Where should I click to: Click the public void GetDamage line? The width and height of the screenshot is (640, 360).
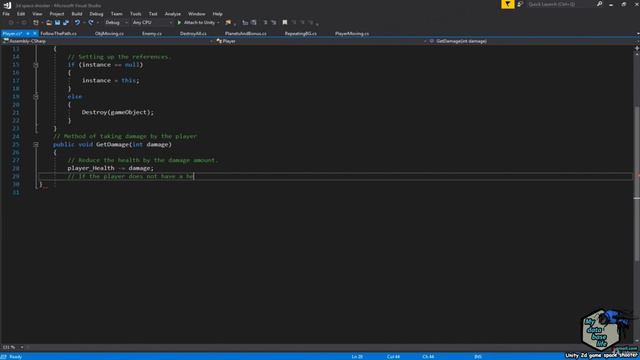click(x=112, y=144)
